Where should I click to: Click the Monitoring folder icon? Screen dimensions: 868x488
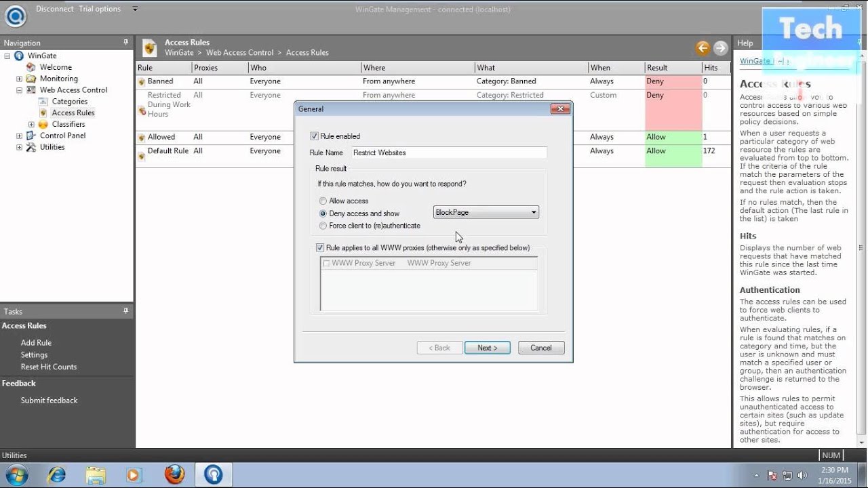point(31,79)
